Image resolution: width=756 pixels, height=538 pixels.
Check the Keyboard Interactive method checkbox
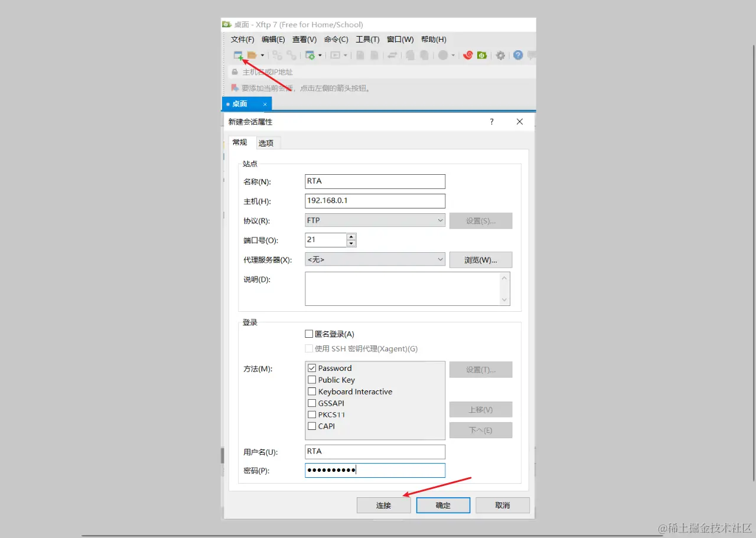[x=312, y=392]
